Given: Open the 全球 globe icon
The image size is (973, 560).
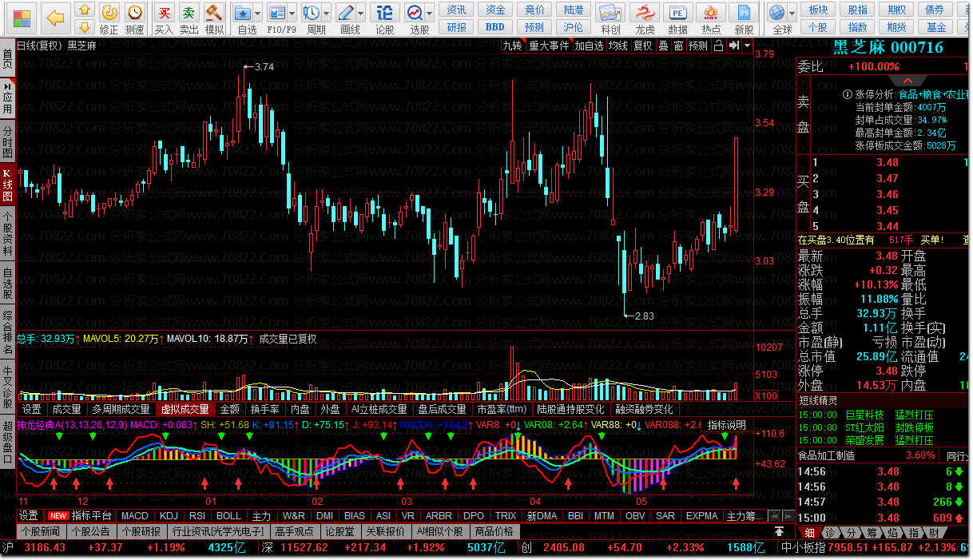Looking at the screenshot, I should point(776,14).
